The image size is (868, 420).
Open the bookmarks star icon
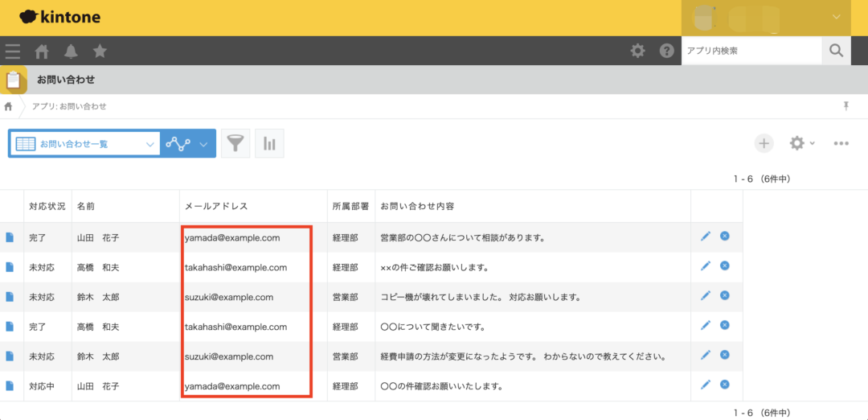click(x=100, y=51)
